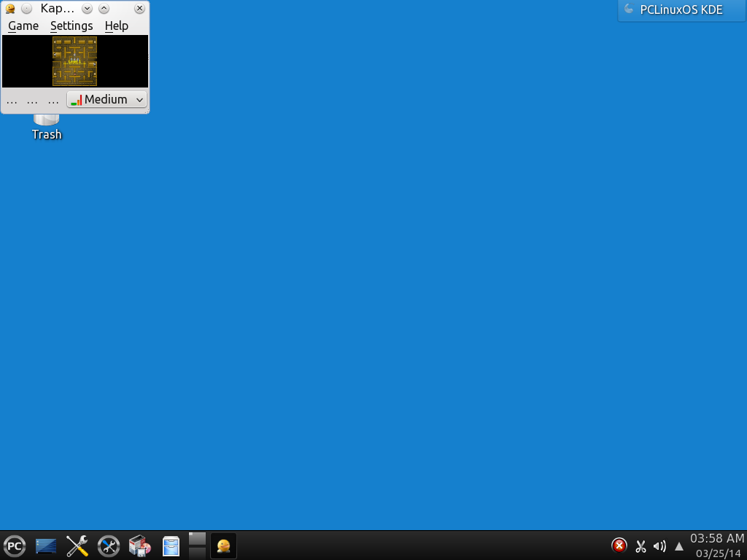
Task: Click the Show Desktop panel icon
Action: tap(46, 545)
